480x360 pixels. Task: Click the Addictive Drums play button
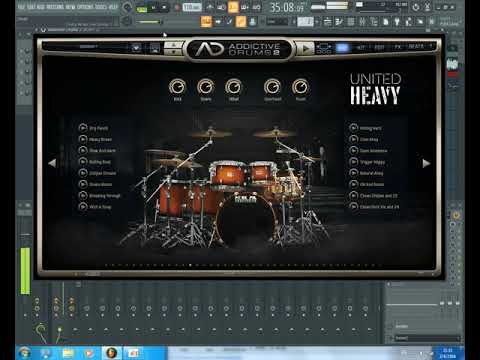coord(305,49)
